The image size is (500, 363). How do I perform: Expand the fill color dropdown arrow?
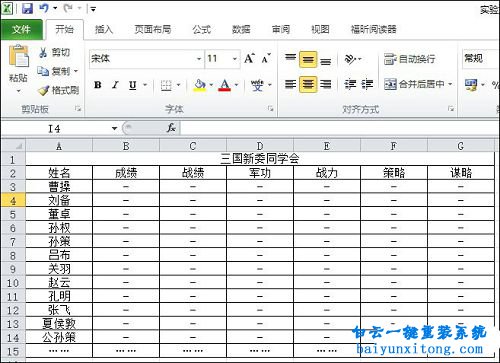click(211, 85)
